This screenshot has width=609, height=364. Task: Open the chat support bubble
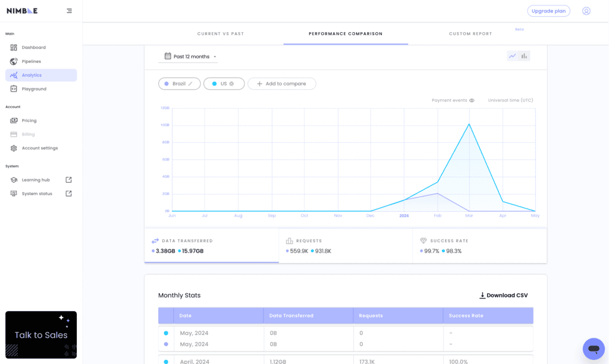point(594,349)
